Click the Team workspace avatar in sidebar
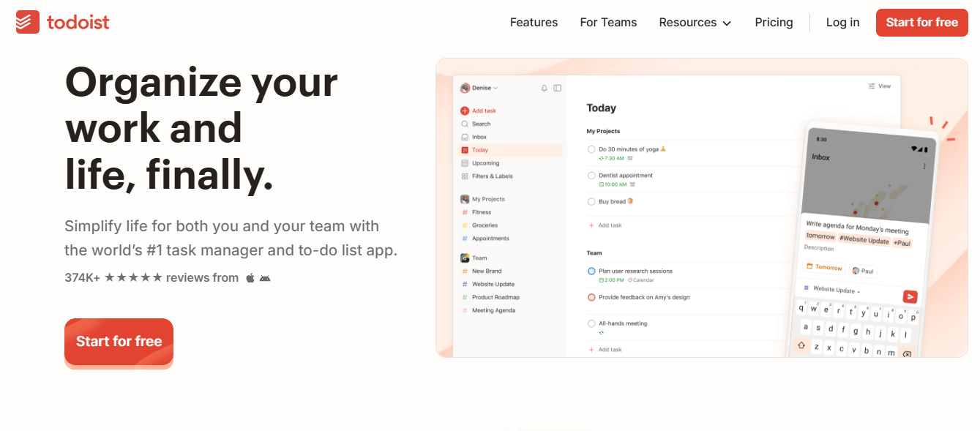Screen dimensions: 980x431 [464, 258]
